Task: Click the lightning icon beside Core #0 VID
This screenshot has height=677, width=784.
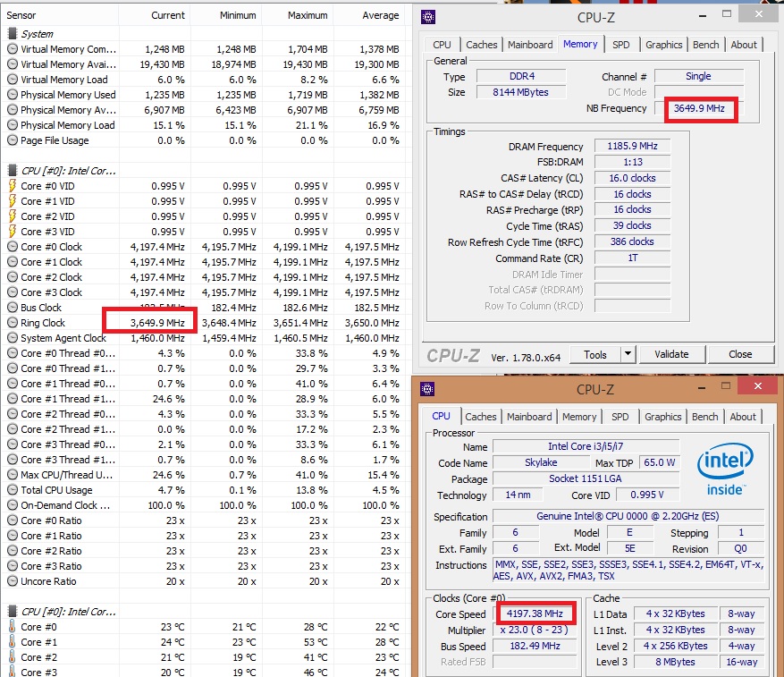Action: [12, 186]
